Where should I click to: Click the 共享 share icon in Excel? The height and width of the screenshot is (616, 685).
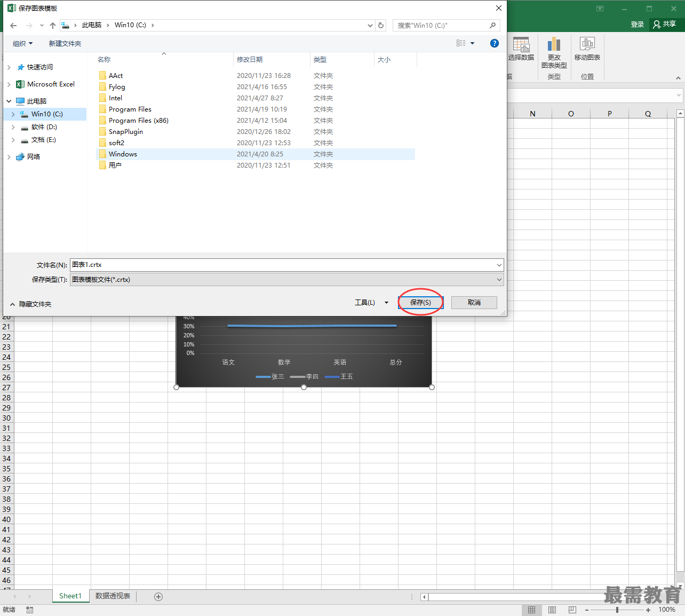tap(665, 24)
